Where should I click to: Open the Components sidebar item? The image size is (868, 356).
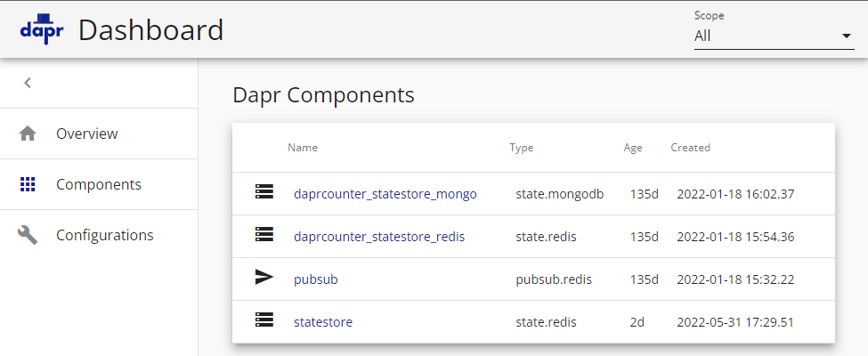point(98,184)
